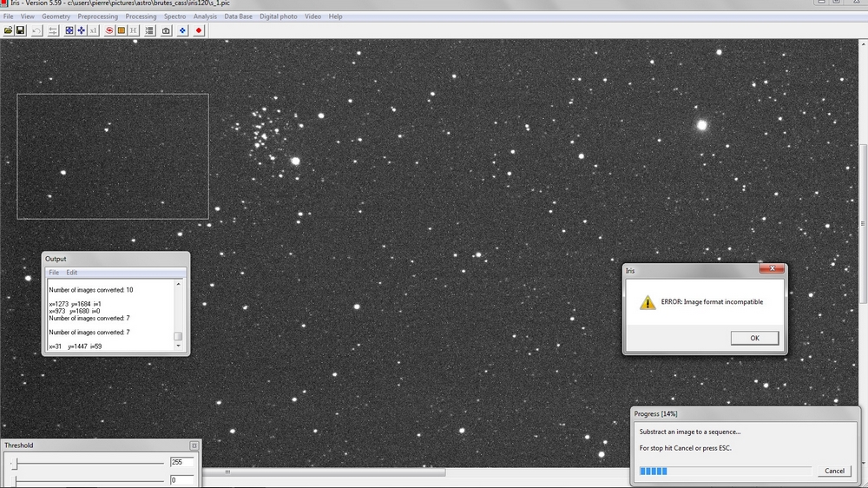Viewport: 868px width, 488px height.
Task: Click the orange square toolbar icon
Action: tap(122, 30)
